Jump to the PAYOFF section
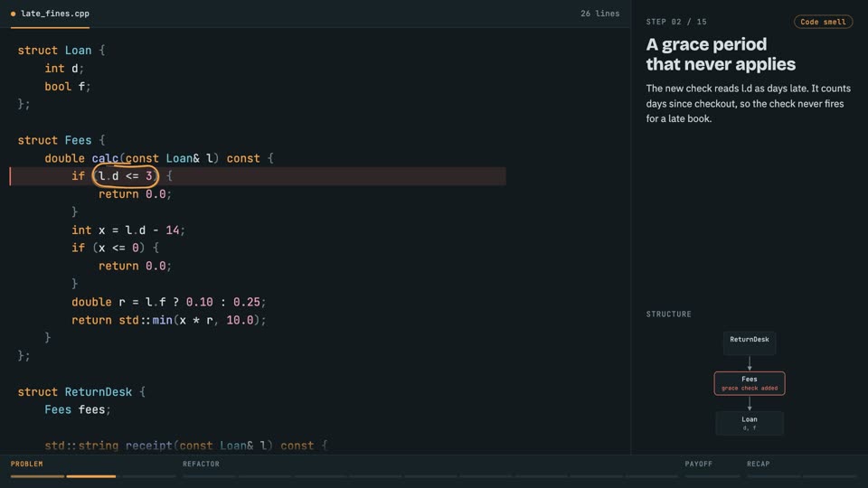 click(x=699, y=464)
